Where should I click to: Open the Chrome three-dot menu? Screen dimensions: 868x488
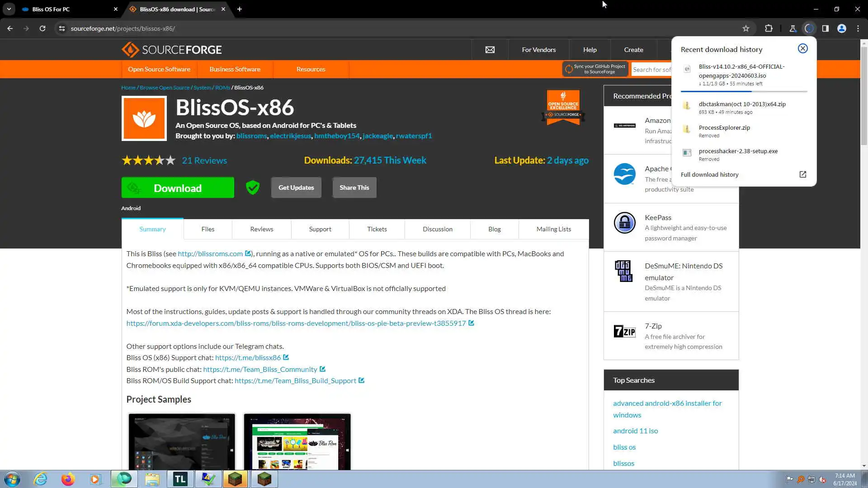pos(858,28)
